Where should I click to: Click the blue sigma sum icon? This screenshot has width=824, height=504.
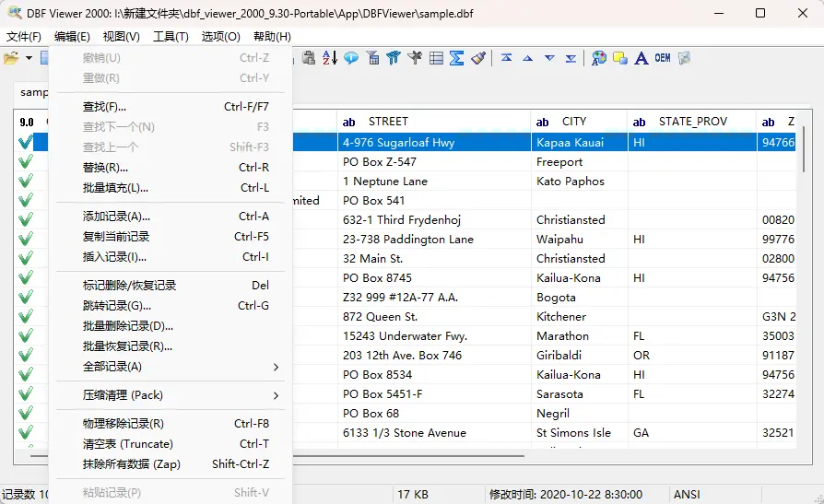(x=456, y=58)
